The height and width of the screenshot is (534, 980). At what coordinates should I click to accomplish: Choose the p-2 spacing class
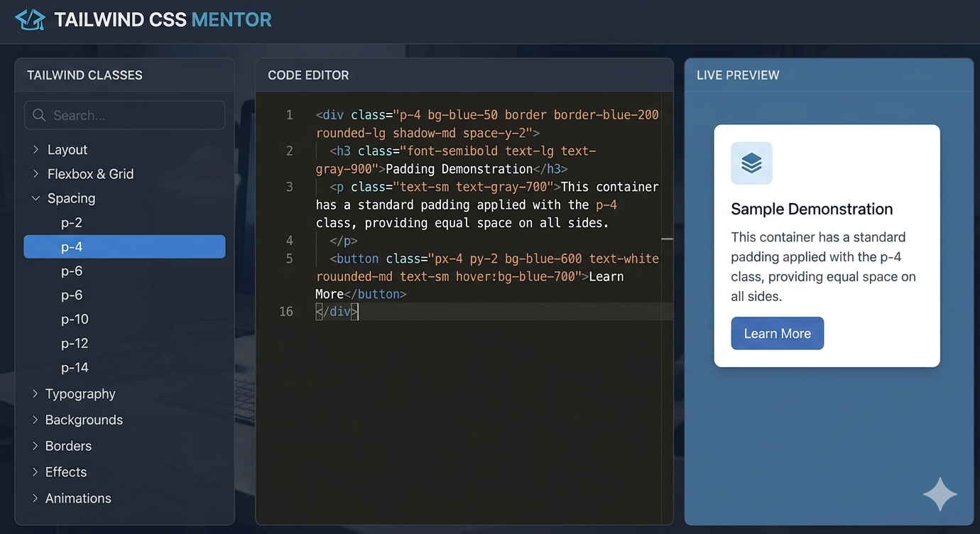tap(72, 222)
